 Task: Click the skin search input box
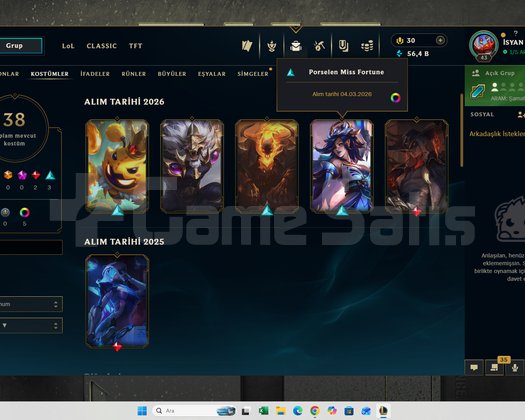coord(31,247)
